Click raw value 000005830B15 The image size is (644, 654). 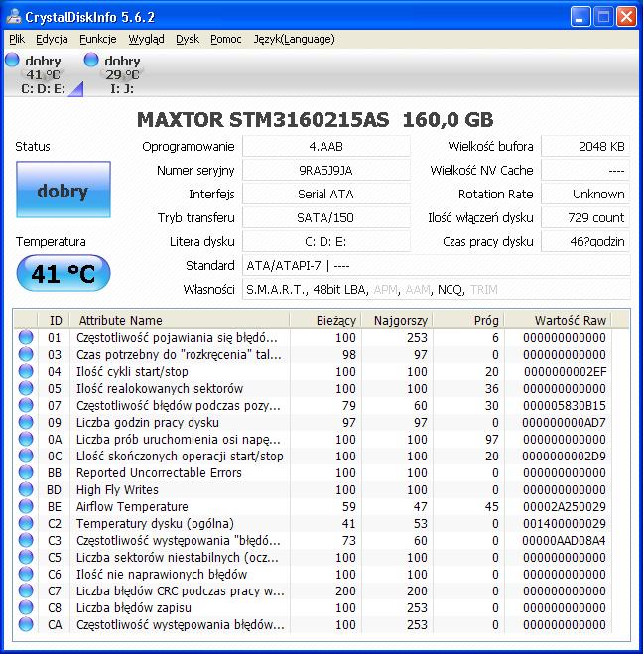565,406
